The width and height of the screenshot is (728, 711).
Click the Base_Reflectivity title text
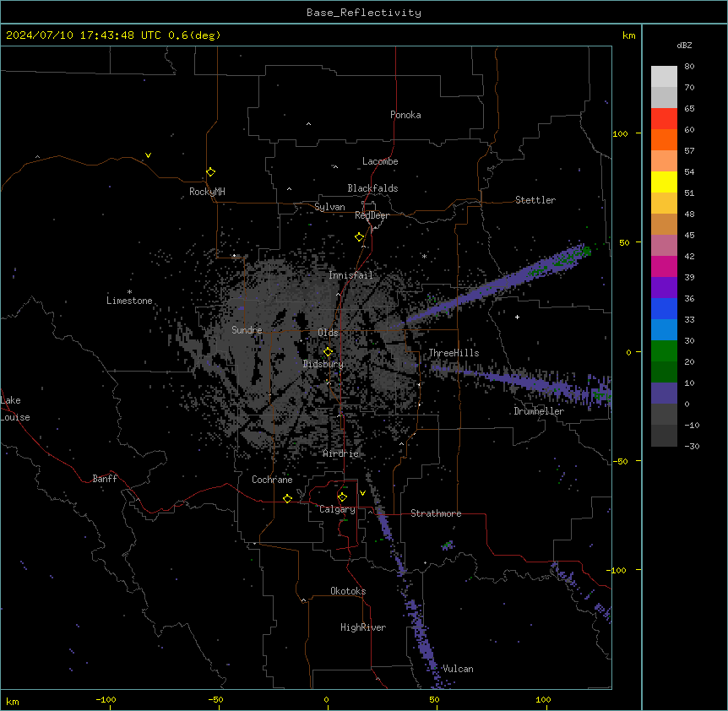[364, 13]
